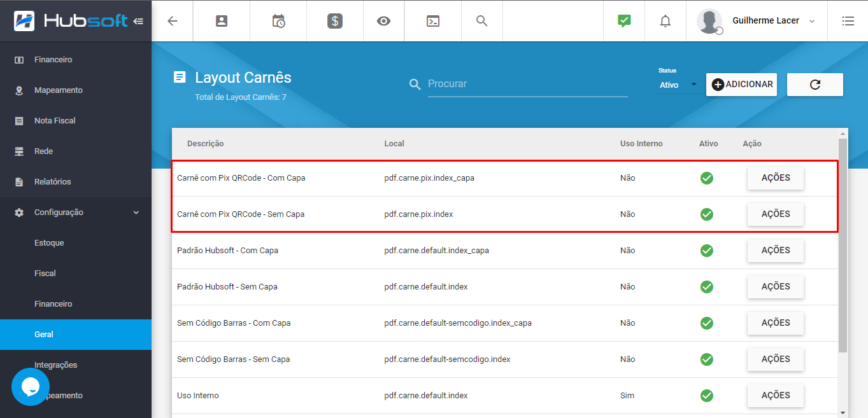Click the Procurar search field
Screen dimensions: 868x418
[x=528, y=84]
